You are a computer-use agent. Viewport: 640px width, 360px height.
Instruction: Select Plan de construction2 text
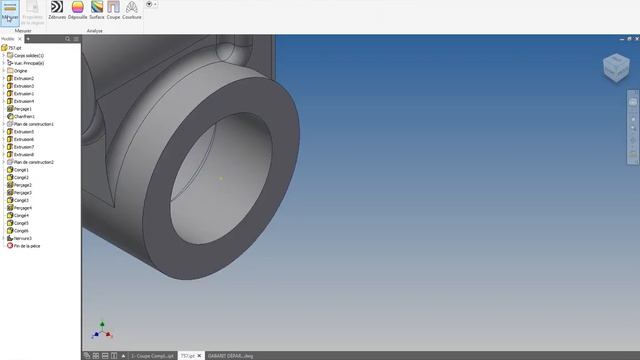(33, 162)
